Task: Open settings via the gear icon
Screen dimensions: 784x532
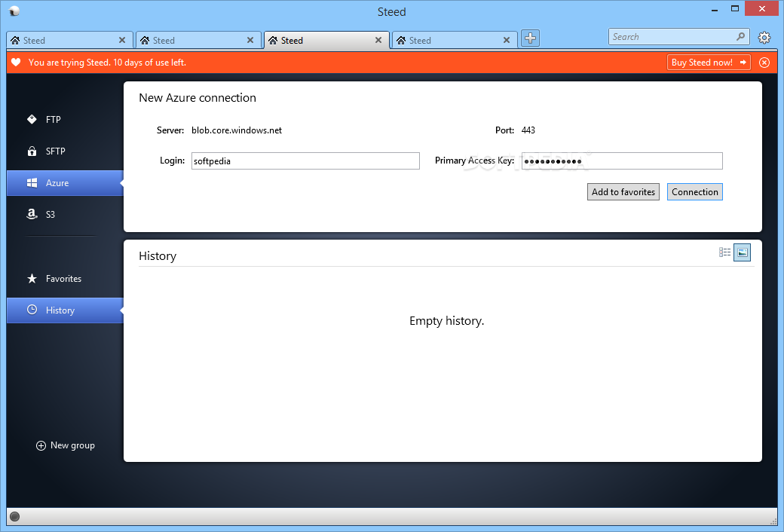Action: point(764,38)
